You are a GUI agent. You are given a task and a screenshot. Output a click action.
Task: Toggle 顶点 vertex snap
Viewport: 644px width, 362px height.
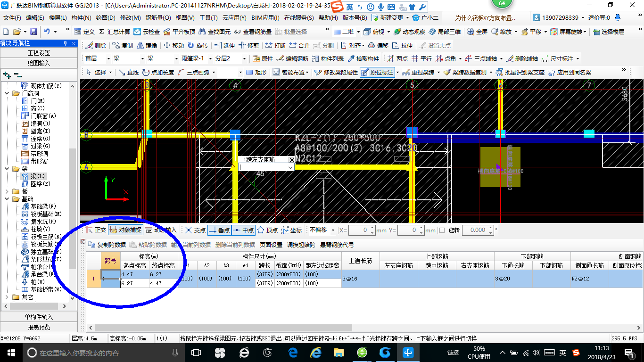click(267, 230)
